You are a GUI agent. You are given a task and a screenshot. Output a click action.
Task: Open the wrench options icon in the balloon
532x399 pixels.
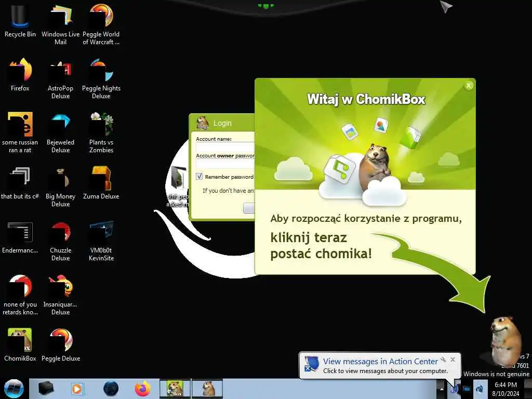443,360
